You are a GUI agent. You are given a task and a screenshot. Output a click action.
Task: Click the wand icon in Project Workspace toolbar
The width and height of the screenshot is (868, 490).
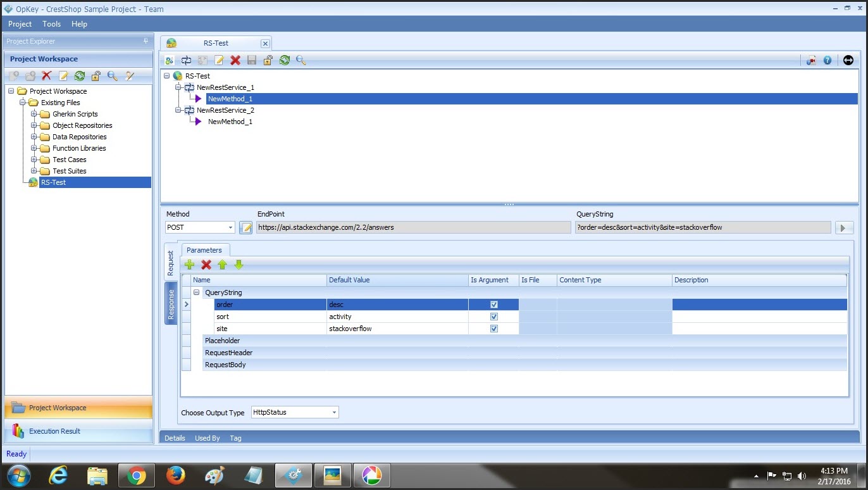click(x=130, y=76)
